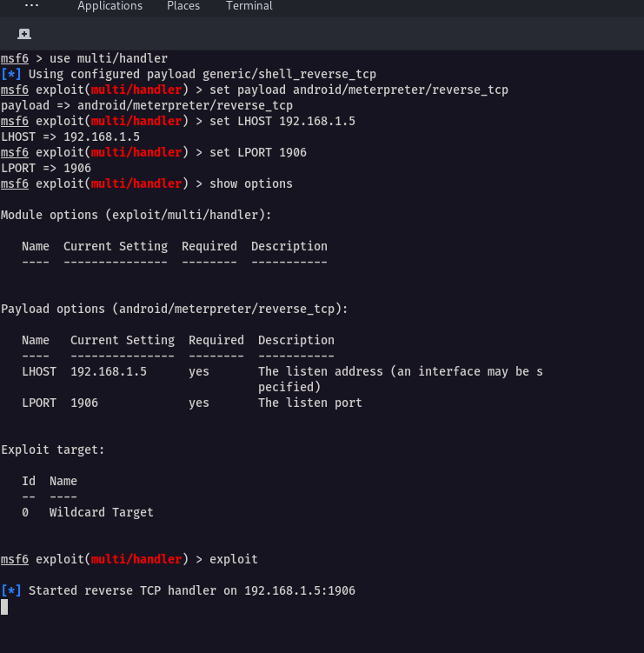Click the 'show options' command
The height and width of the screenshot is (653, 644).
click(250, 183)
